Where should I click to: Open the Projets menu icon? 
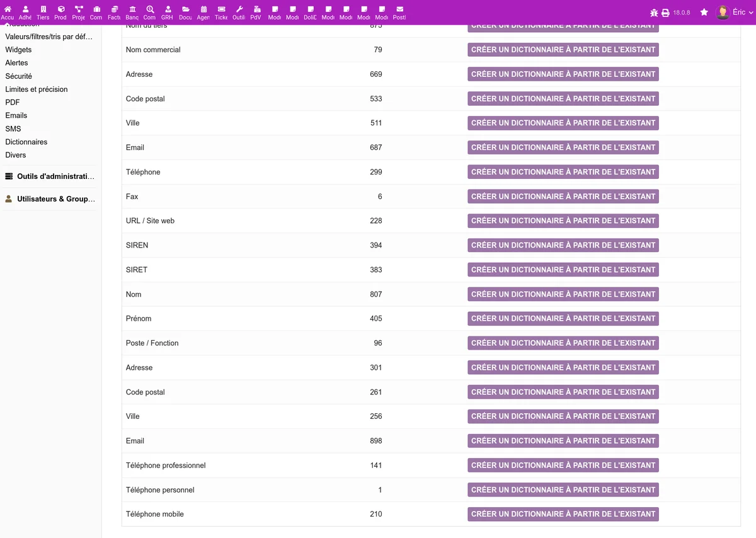pos(79,9)
